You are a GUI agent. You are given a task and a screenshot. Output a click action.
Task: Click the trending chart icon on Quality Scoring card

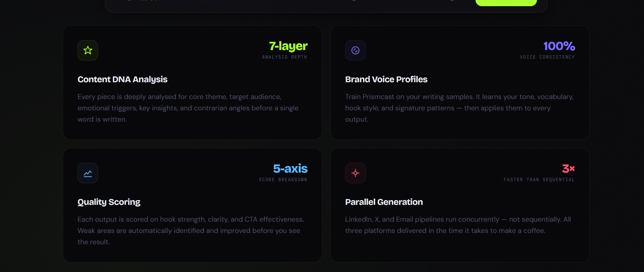pos(88,173)
